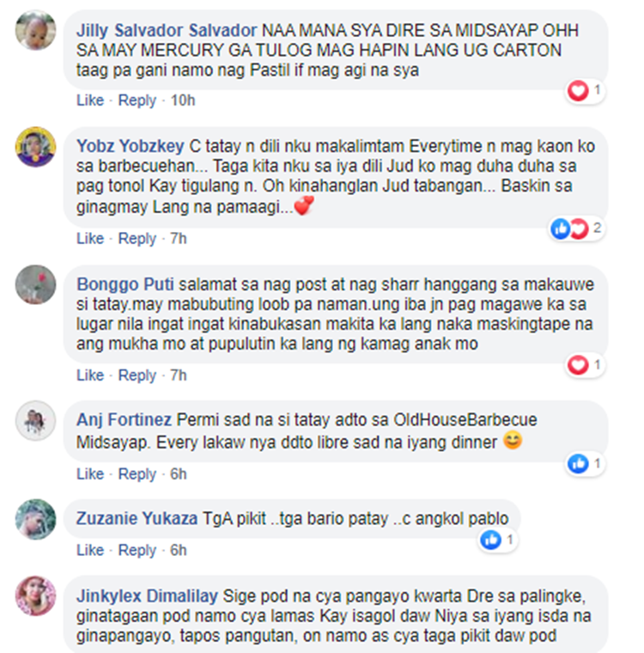Screen dimensions: 644x653
Task: Open Bonggo Puti's profile name link
Action: point(125,284)
